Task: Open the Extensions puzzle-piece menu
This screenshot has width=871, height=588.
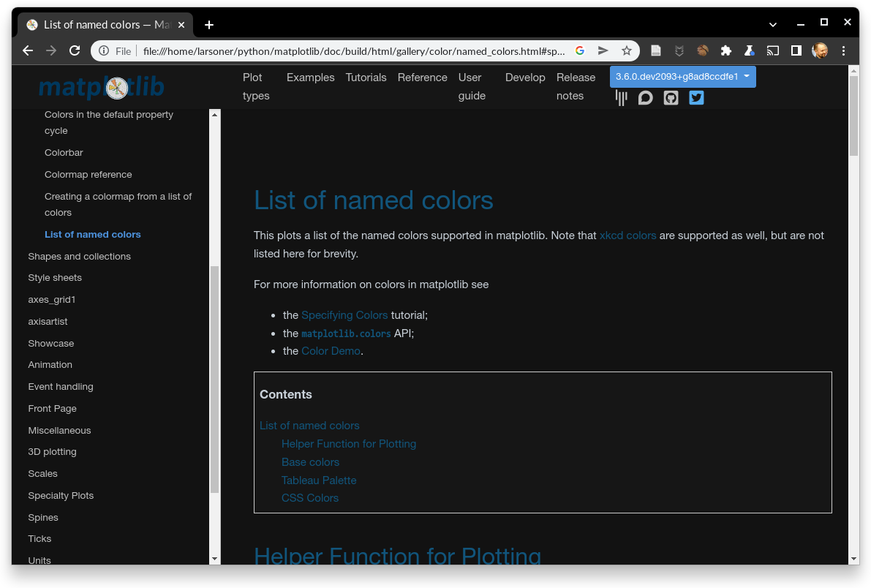Action: click(x=726, y=50)
